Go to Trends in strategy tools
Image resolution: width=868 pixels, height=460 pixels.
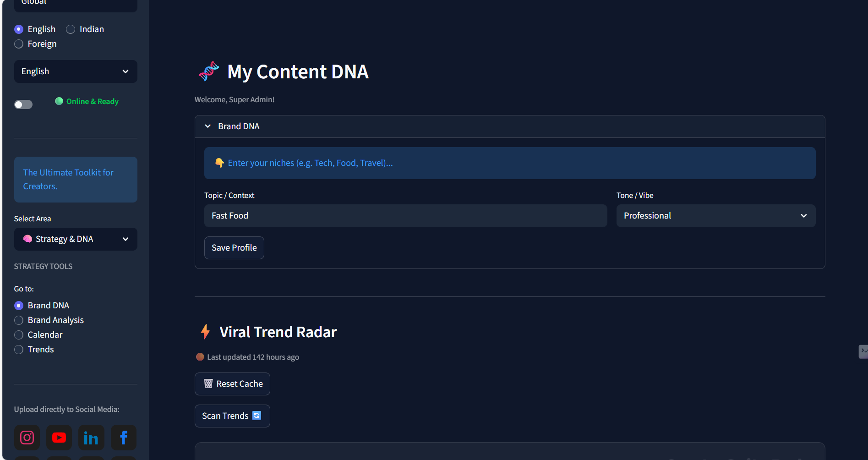pyautogui.click(x=19, y=350)
